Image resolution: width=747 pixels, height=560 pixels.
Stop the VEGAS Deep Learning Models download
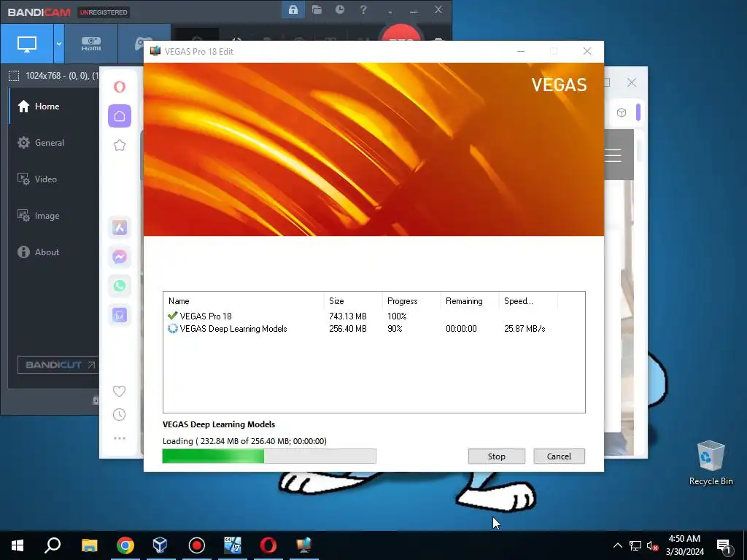(x=496, y=456)
